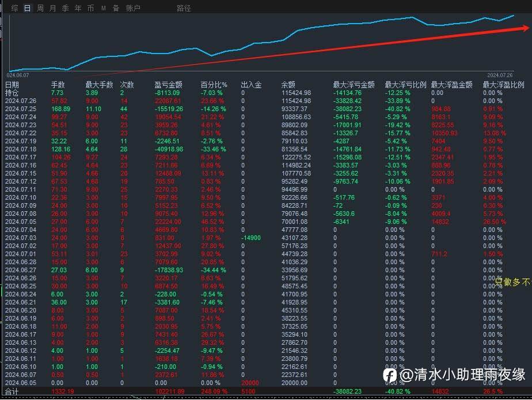Image resolution: width=532 pixels, height=400 pixels.
Task: Click the -40918.98 loss amount
Action: [x=169, y=149]
